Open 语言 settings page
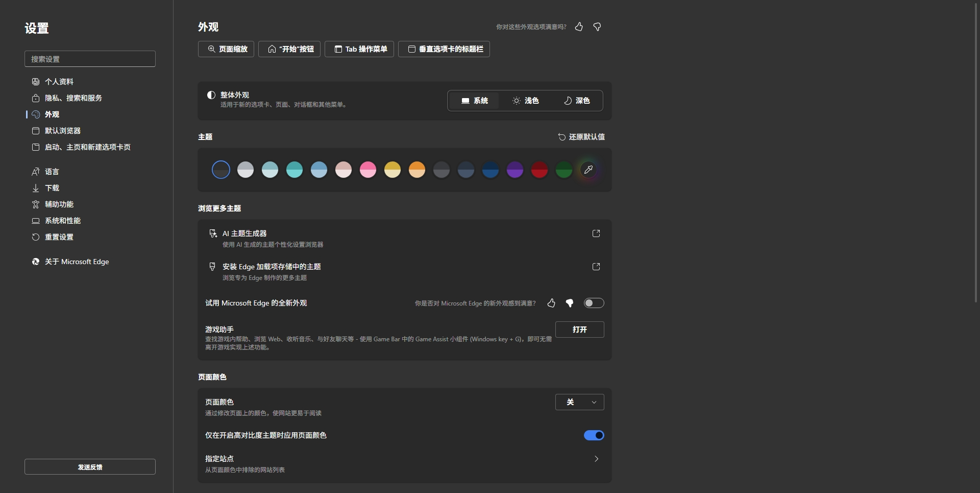Viewport: 980px width, 493px height. click(x=52, y=172)
